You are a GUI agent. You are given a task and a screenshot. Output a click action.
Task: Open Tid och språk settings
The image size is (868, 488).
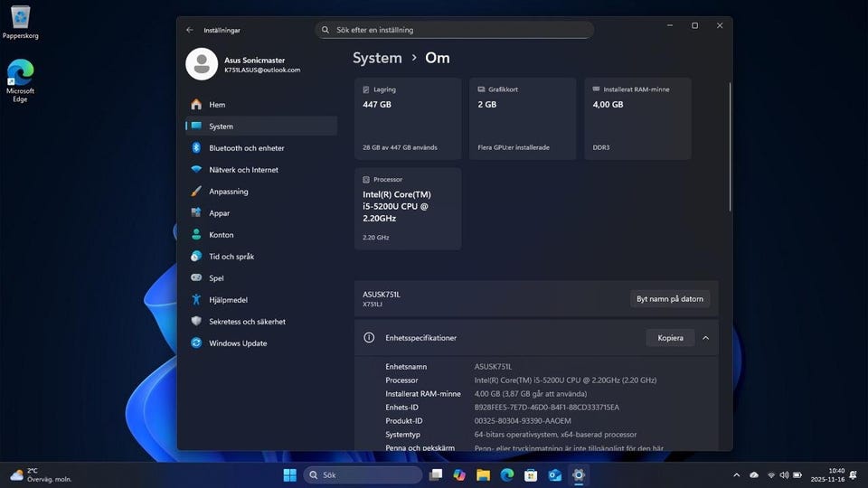click(x=231, y=257)
